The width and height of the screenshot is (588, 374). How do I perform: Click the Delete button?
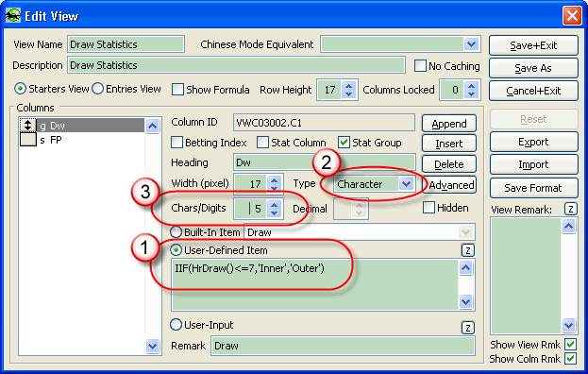point(449,164)
